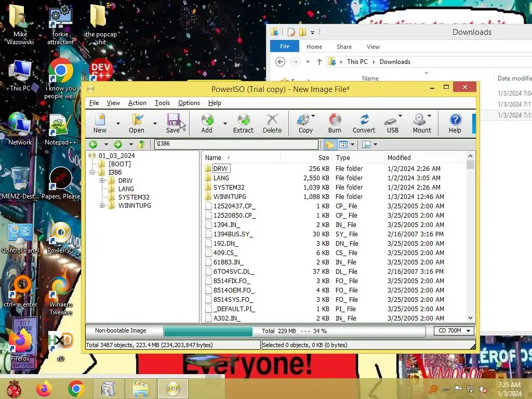Open the CD 700M media size dropdown
The width and height of the screenshot is (532, 399).
tap(454, 331)
